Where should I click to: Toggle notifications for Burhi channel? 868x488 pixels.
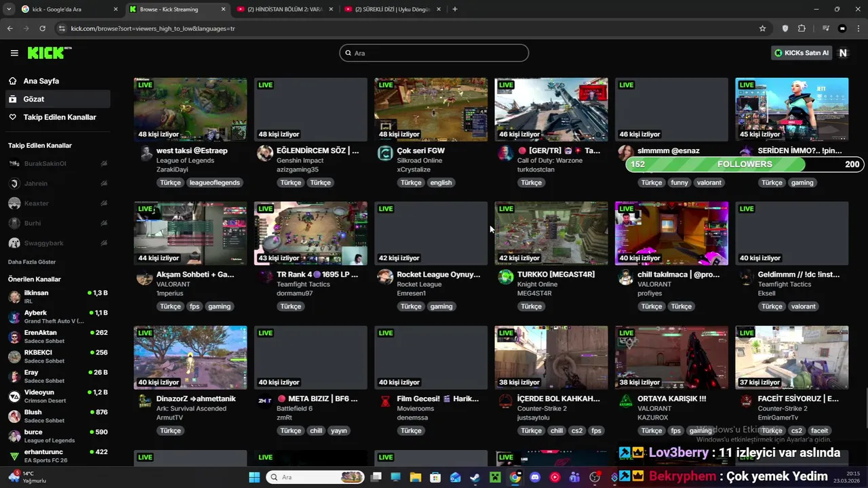104,223
